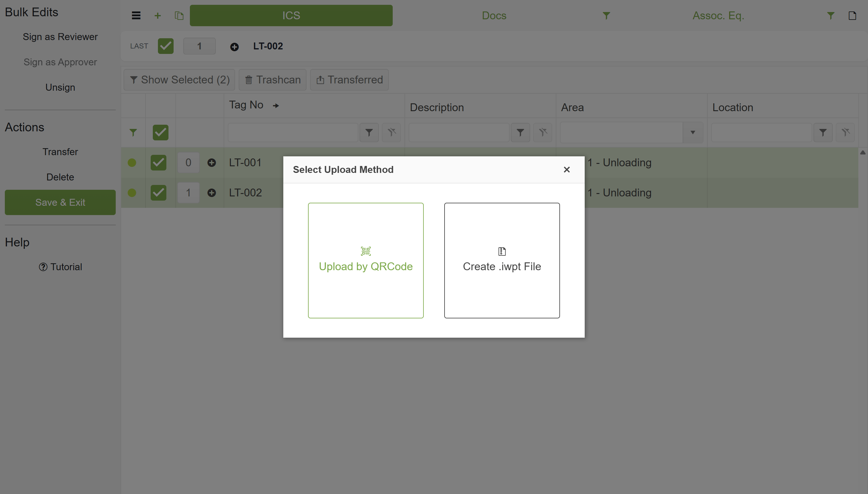Screen dimensions: 868x494
Task: Click the Description filter text field
Action: coord(459,132)
